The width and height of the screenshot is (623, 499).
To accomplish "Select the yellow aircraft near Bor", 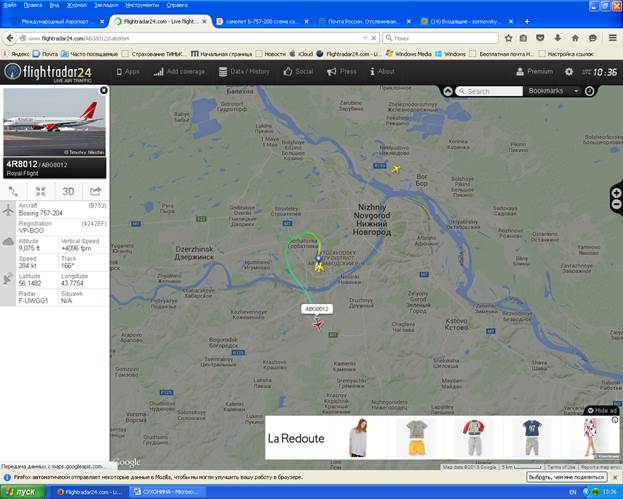I will [x=395, y=169].
